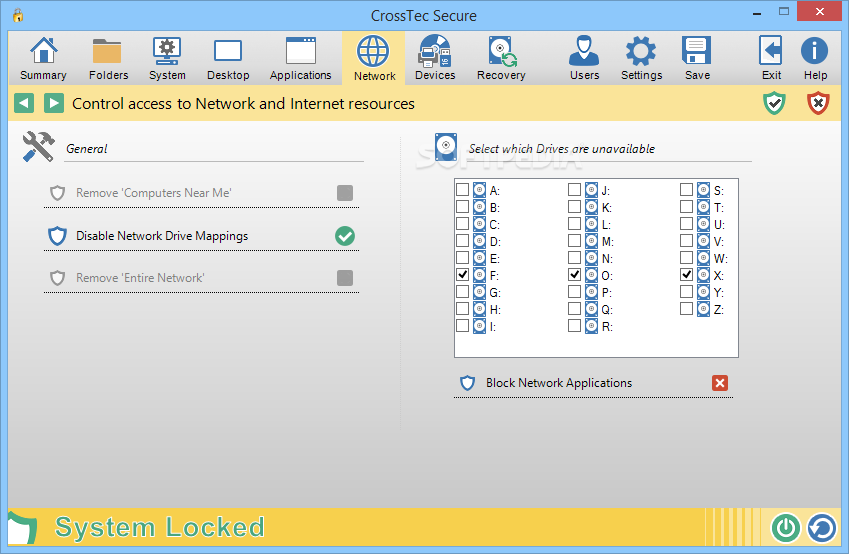Check the D: drive checkbox

point(462,240)
